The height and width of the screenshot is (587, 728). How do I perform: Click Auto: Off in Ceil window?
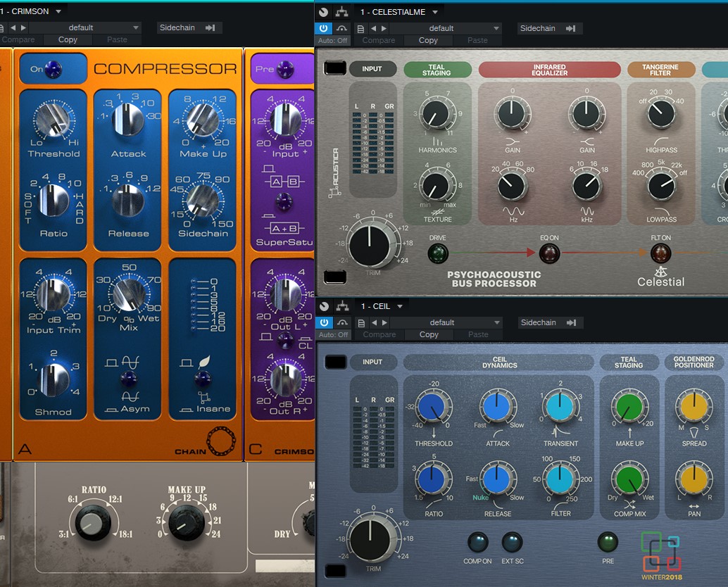[x=333, y=334]
